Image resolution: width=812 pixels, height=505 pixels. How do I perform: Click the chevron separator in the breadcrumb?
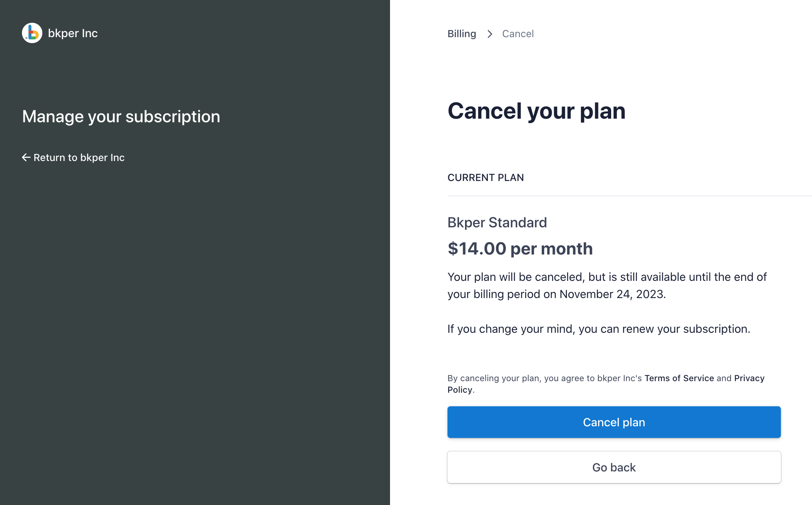(489, 34)
